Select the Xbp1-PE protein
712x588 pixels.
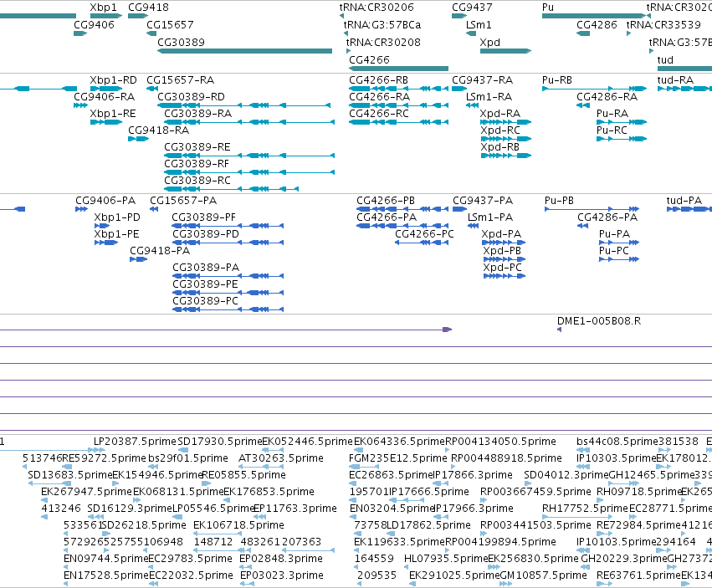[106, 243]
